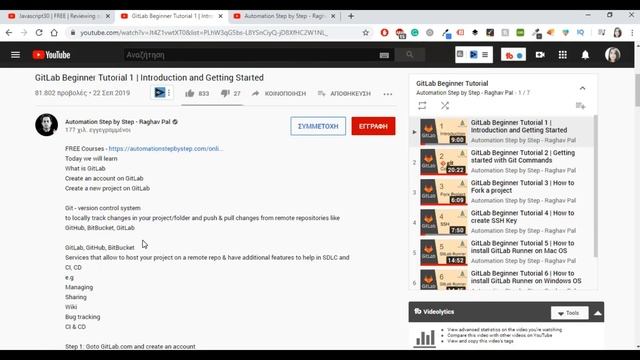Subscribe with the red ΕΓΓΡΑΦΗ button

click(373, 126)
